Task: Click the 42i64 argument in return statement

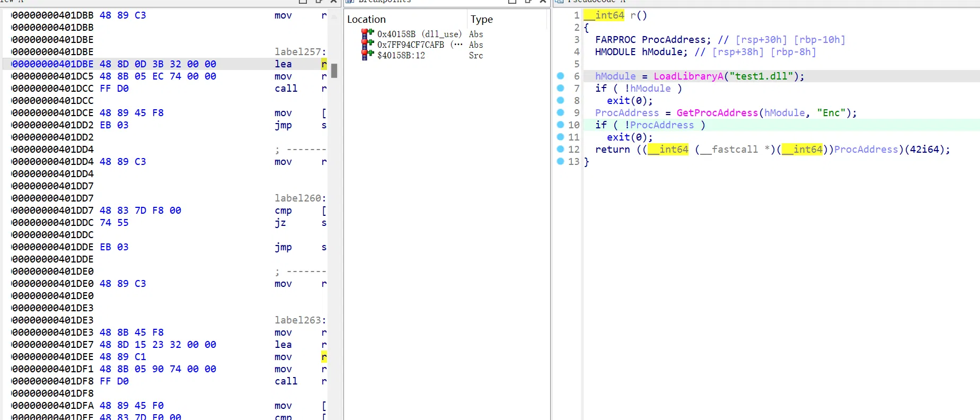Action: click(x=924, y=149)
